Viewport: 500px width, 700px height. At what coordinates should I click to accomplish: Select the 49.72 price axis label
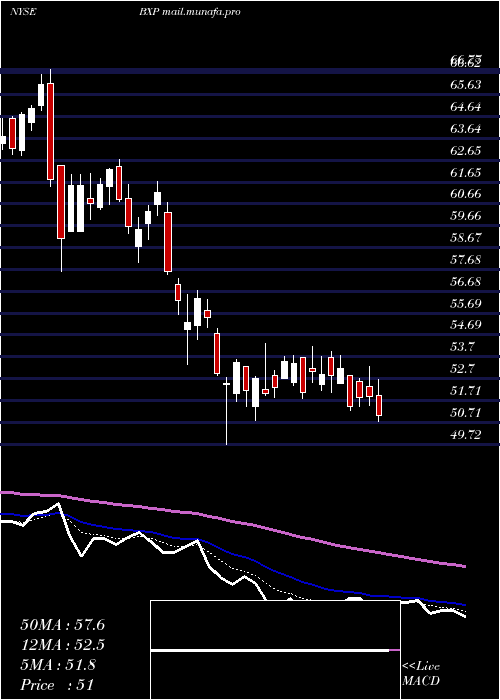(466, 434)
